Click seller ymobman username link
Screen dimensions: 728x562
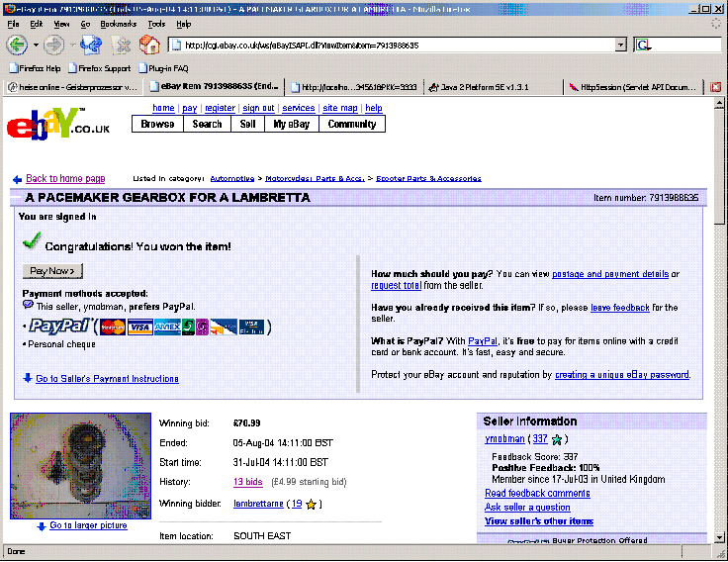[504, 439]
